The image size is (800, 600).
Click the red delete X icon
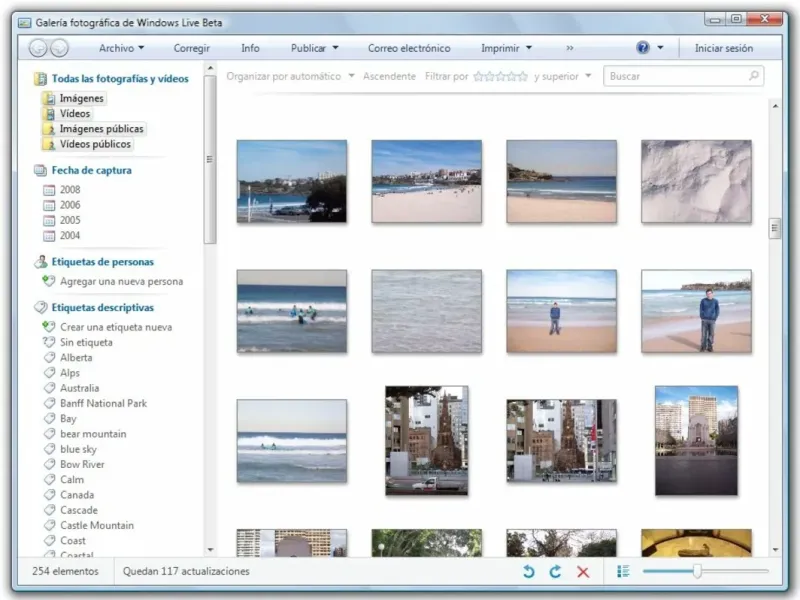pyautogui.click(x=583, y=572)
